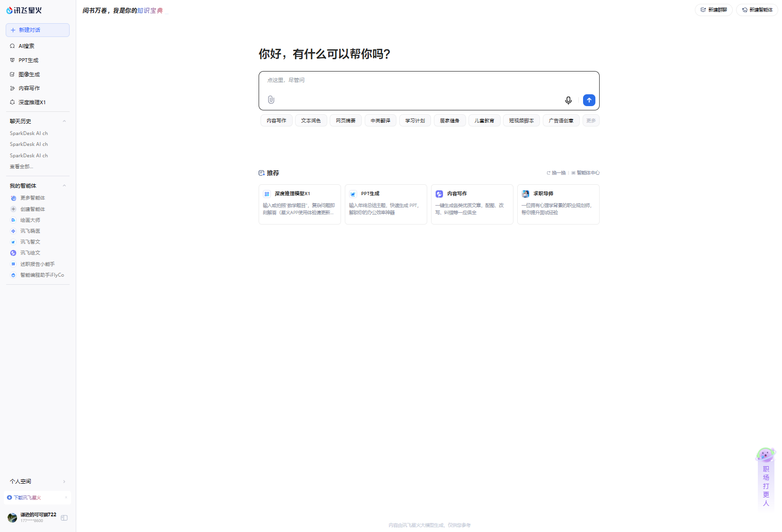Open 智能体中心 link

pyautogui.click(x=585, y=173)
